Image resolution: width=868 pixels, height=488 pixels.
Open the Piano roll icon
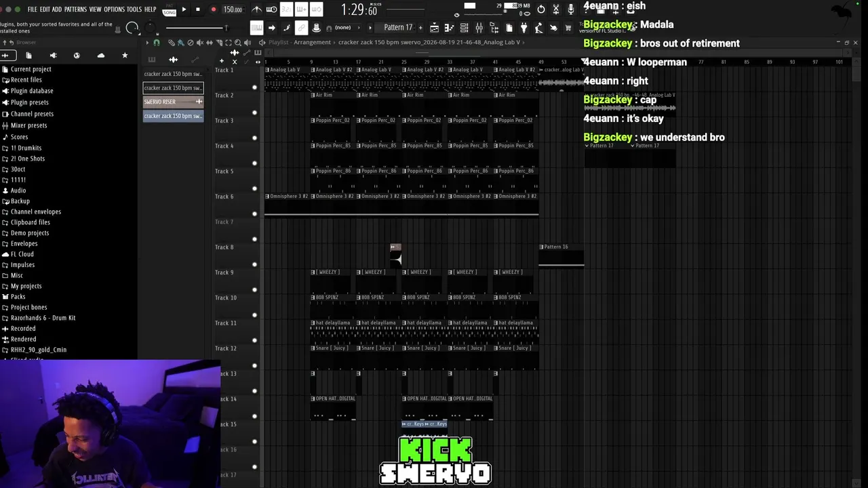[450, 28]
